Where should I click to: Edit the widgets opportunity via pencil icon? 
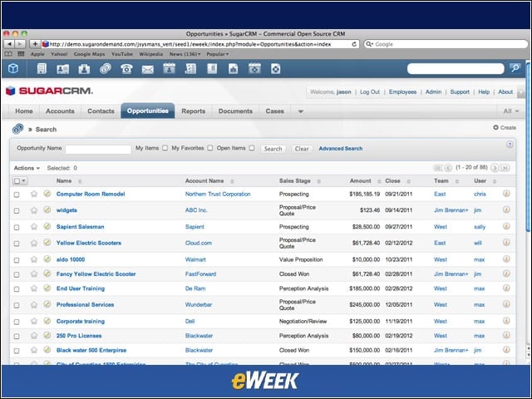coord(47,210)
